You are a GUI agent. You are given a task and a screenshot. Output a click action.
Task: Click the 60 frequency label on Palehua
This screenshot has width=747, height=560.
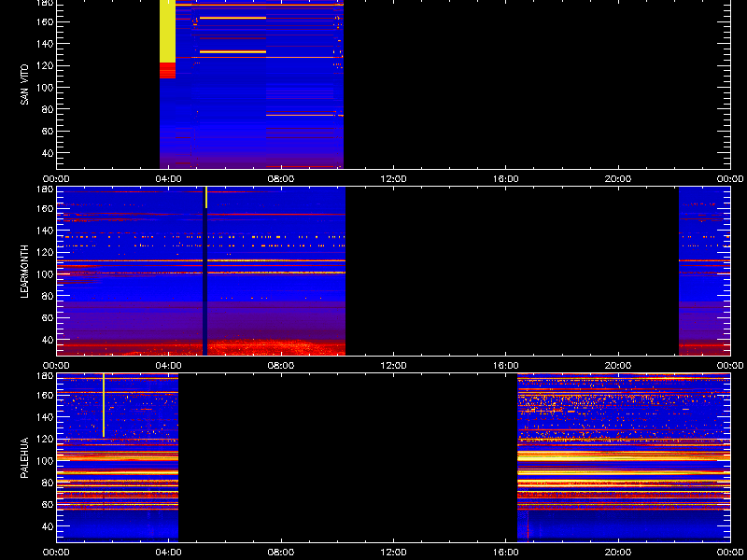[49, 504]
